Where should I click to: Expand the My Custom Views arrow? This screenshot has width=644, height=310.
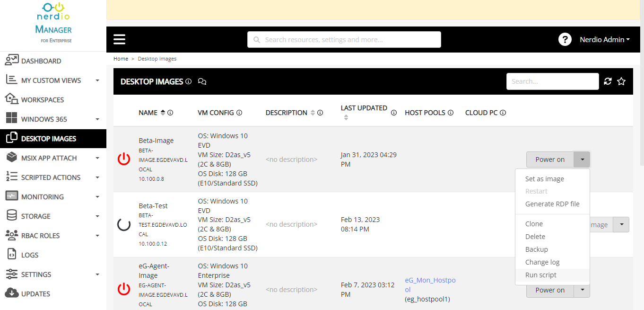[97, 80]
